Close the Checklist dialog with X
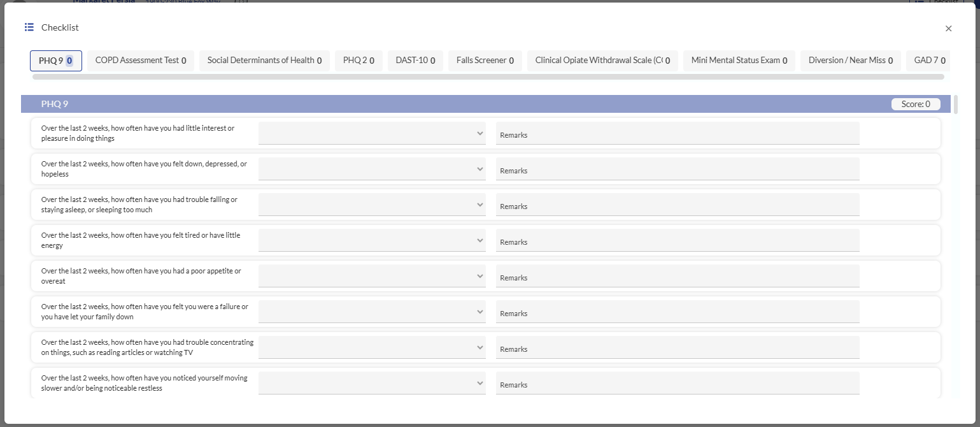 point(948,29)
